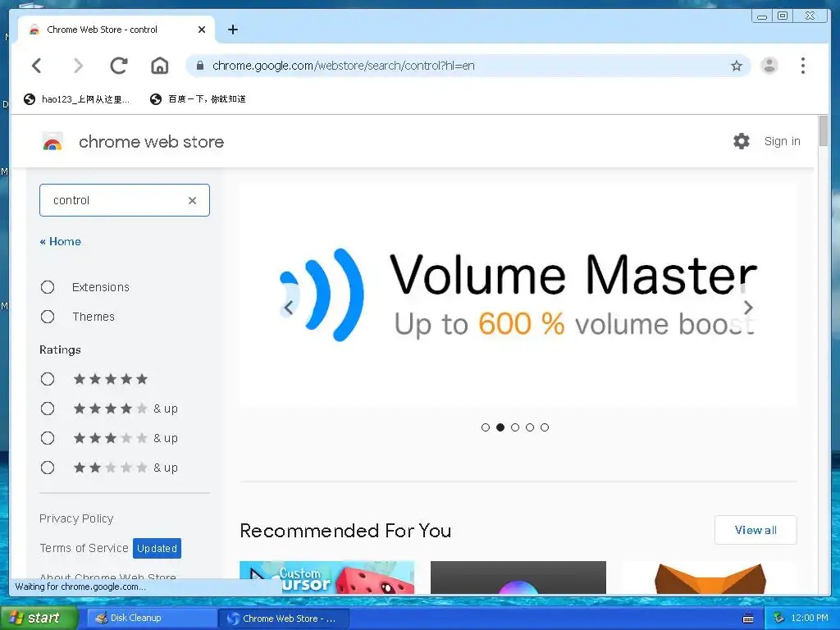The image size is (840, 630).
Task: Click the keyboard icon in system tray
Action: (748, 619)
